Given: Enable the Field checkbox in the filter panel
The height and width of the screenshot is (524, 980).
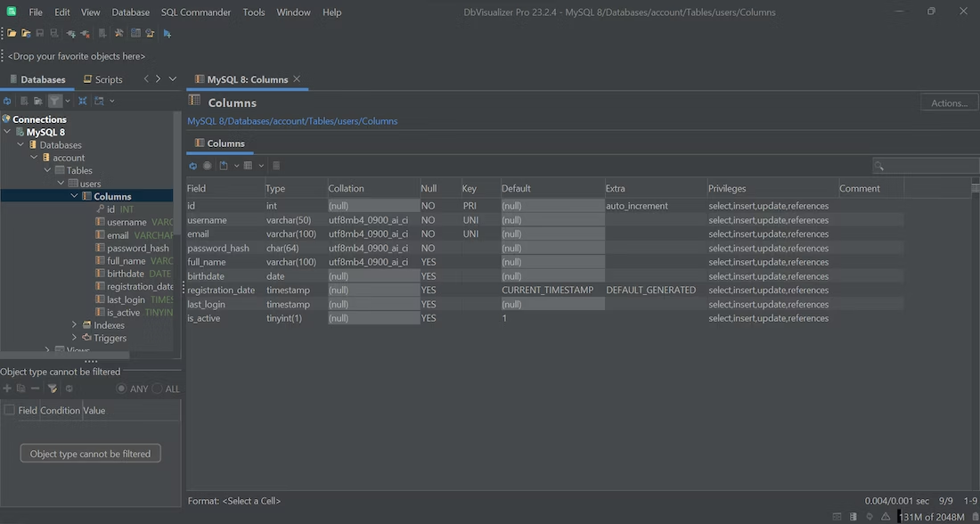Looking at the screenshot, I should click(9, 410).
